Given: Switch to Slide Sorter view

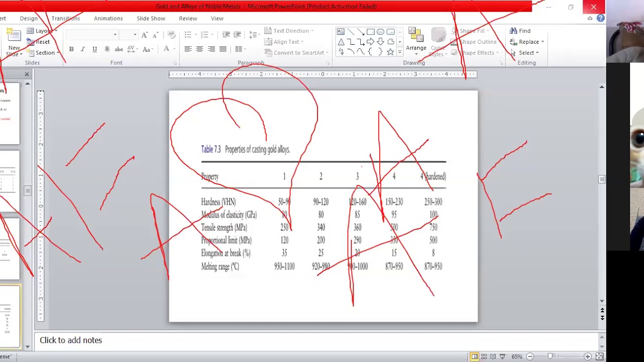Looking at the screenshot, I should click(484, 356).
